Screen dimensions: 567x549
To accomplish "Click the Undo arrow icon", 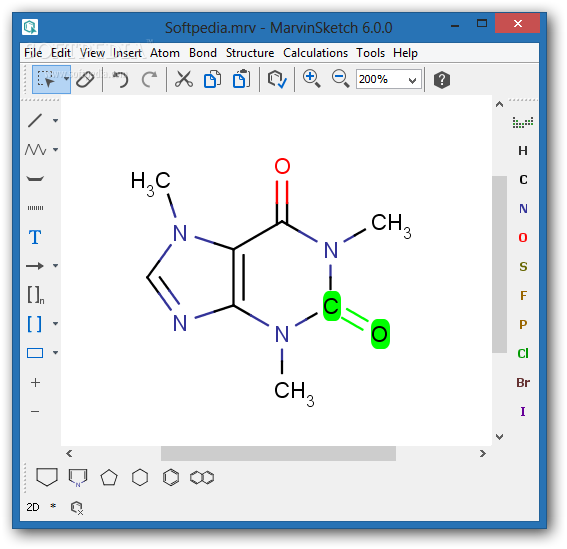I will click(x=120, y=79).
